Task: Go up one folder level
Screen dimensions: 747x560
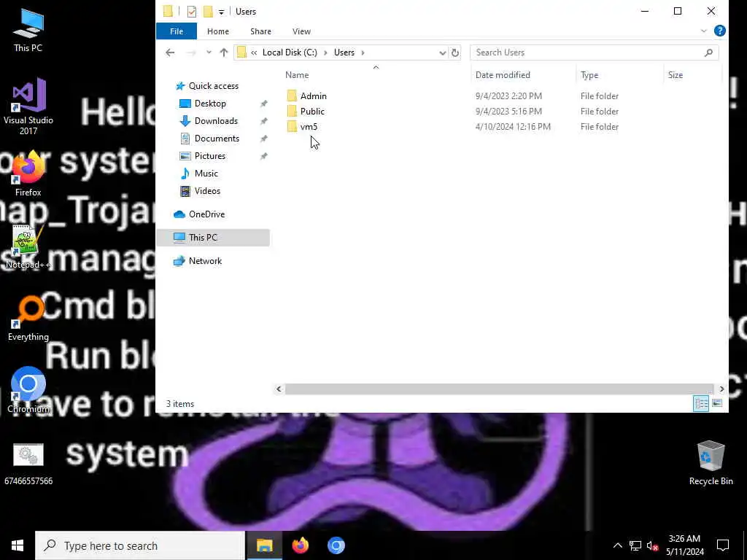Action: (223, 52)
